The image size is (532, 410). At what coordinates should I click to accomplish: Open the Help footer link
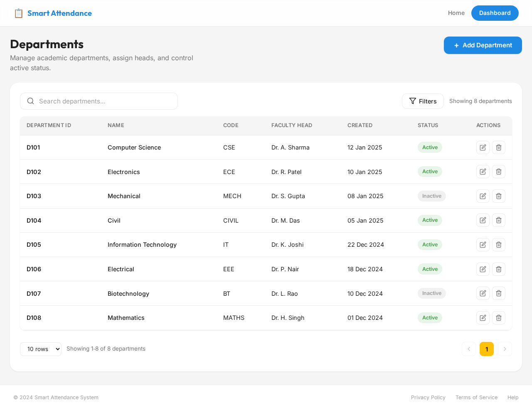(513, 398)
